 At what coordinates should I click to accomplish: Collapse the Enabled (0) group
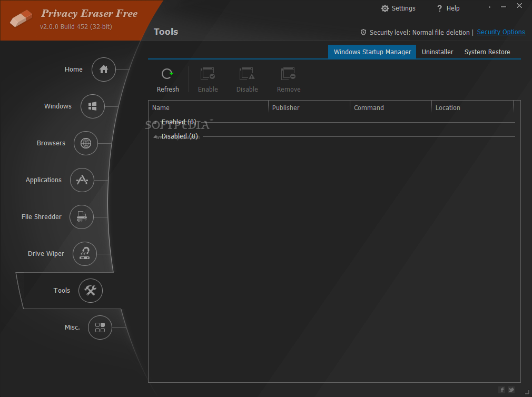(155, 122)
